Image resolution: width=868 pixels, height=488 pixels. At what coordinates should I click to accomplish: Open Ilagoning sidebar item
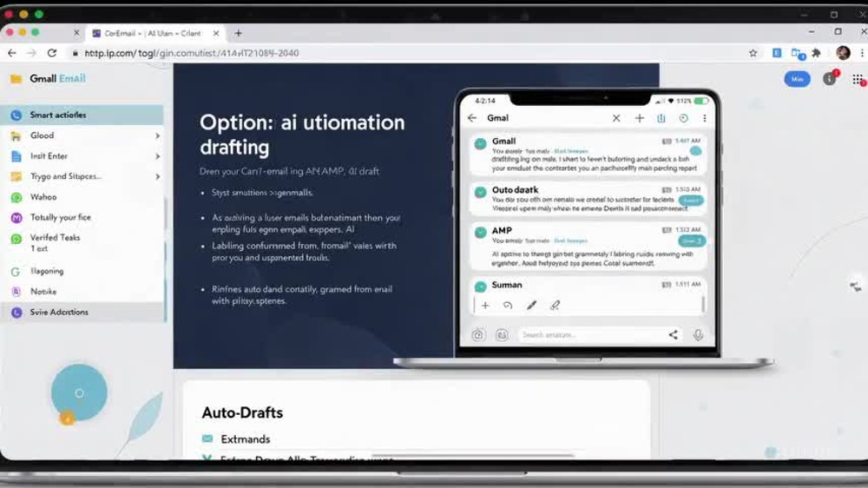coord(82,272)
